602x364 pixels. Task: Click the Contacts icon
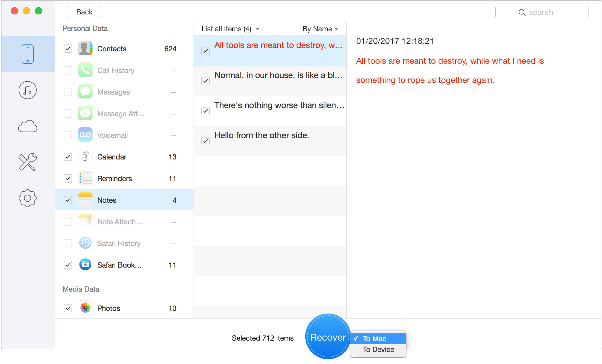(x=85, y=49)
